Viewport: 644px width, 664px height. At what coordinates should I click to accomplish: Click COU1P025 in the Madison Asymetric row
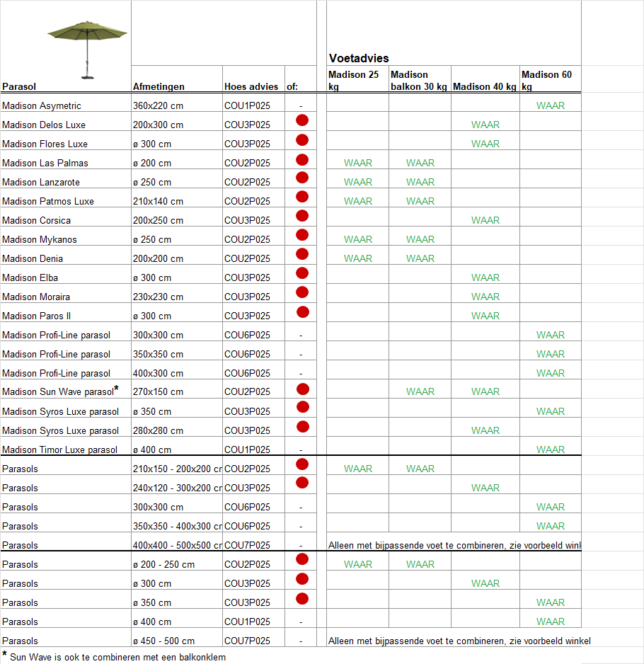point(247,105)
